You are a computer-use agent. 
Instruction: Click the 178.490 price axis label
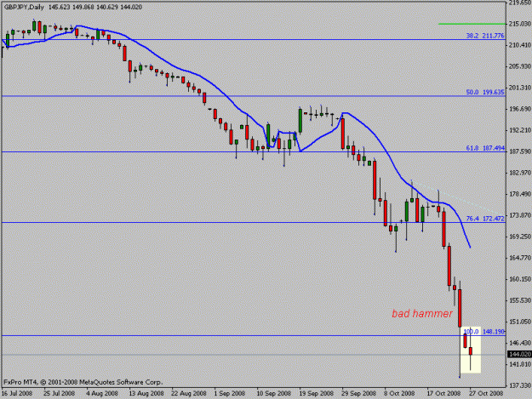coord(520,194)
